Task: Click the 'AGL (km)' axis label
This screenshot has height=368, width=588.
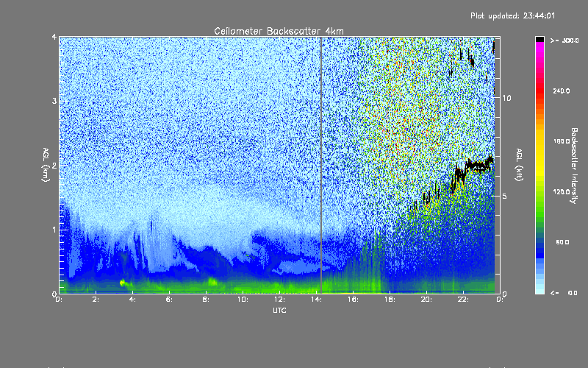Action: point(46,165)
